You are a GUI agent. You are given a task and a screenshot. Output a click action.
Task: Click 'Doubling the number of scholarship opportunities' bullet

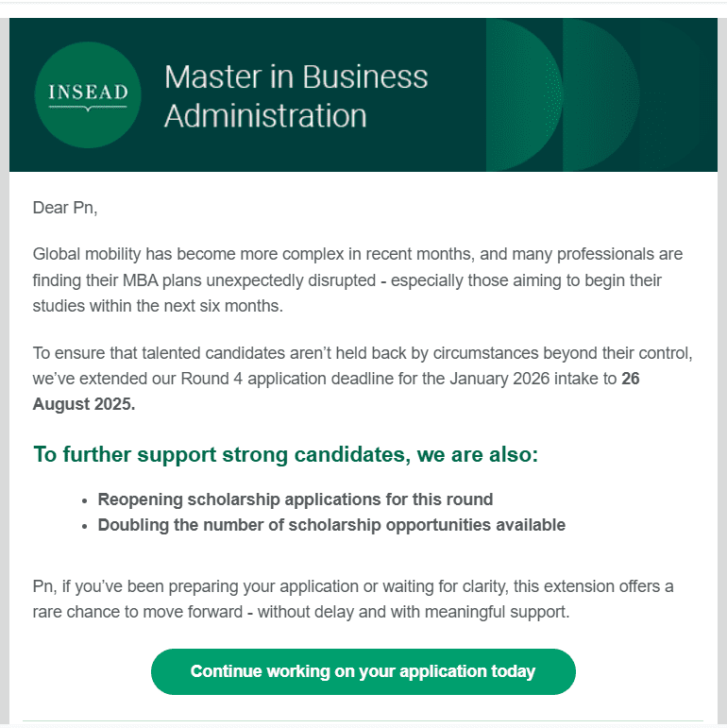[x=331, y=525]
